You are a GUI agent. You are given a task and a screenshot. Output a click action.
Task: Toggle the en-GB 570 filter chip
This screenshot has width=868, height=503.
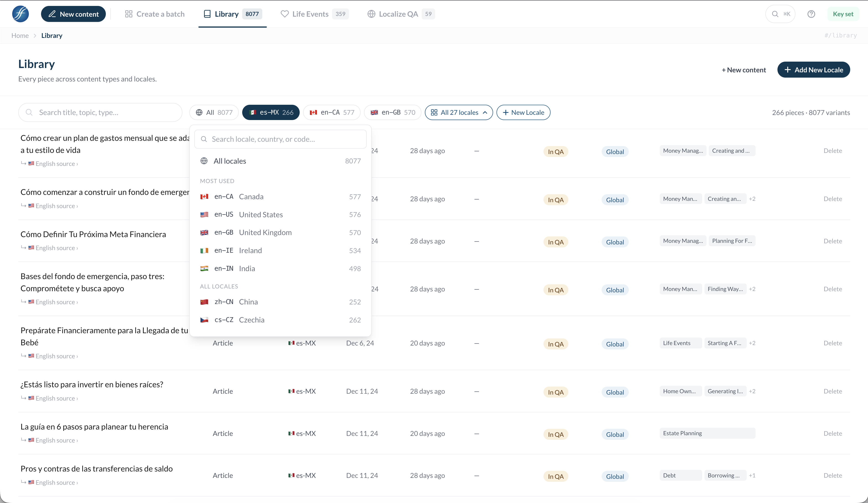[x=393, y=112]
